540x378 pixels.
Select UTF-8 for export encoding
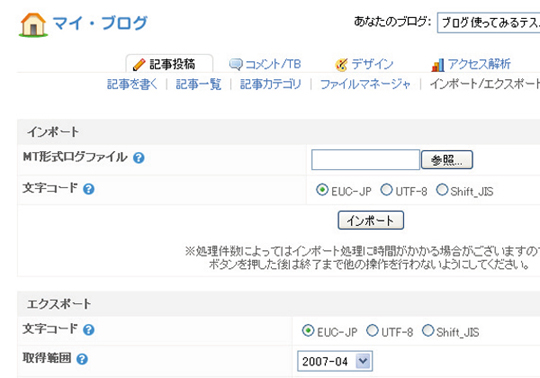(x=372, y=331)
